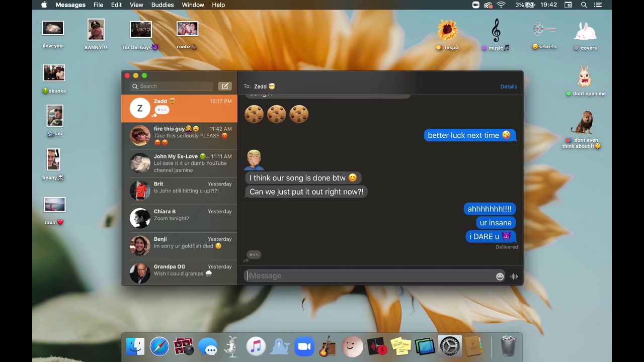
Task: Open the Apple menu
Action: point(44,5)
